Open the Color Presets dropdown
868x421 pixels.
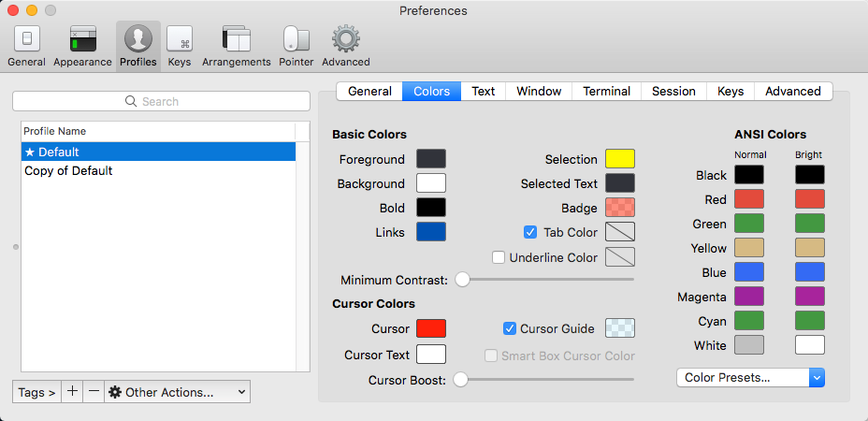[749, 378]
